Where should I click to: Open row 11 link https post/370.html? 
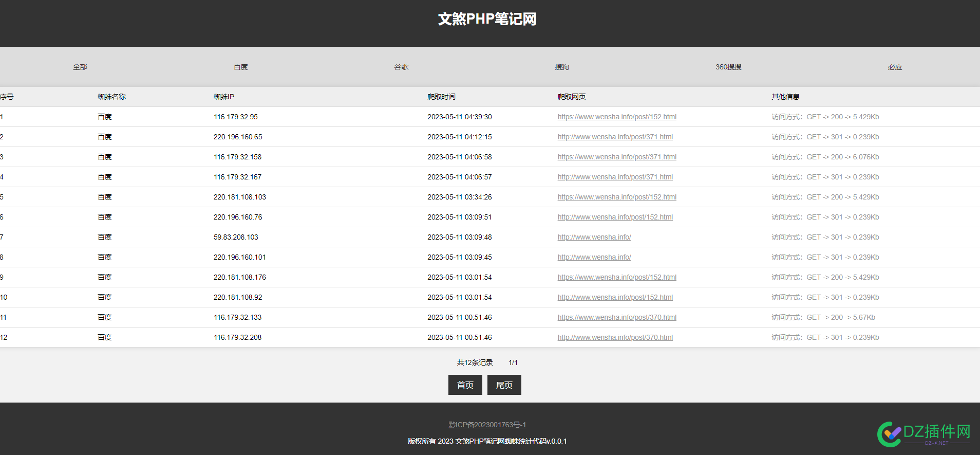(x=617, y=317)
